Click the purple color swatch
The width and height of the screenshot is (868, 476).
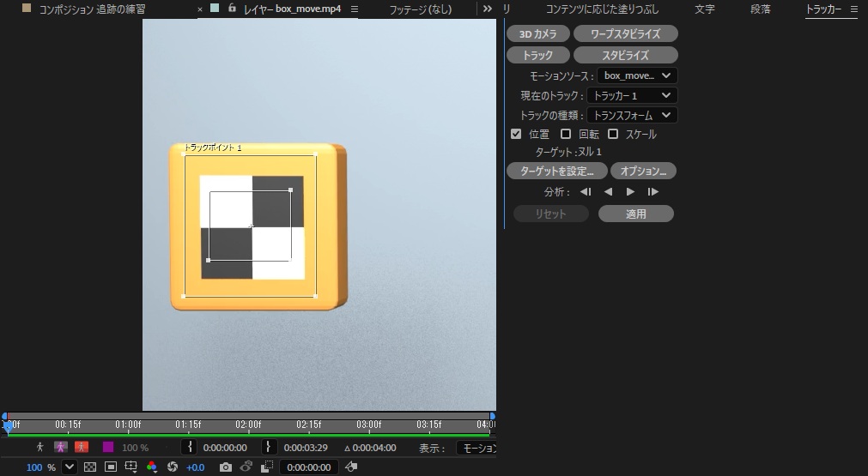click(x=108, y=447)
